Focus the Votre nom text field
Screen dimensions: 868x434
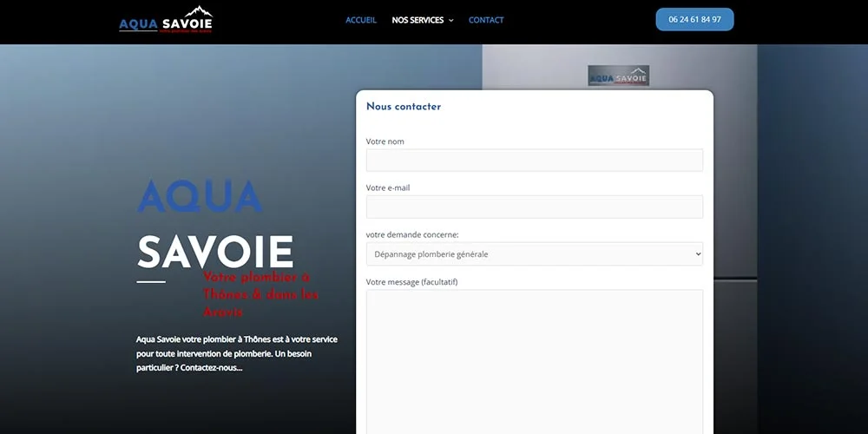pyautogui.click(x=534, y=161)
